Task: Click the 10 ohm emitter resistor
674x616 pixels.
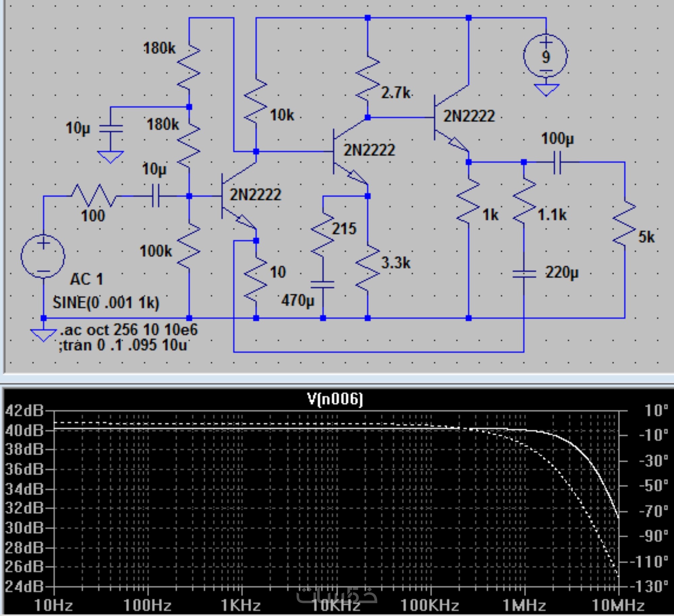Action: [256, 280]
